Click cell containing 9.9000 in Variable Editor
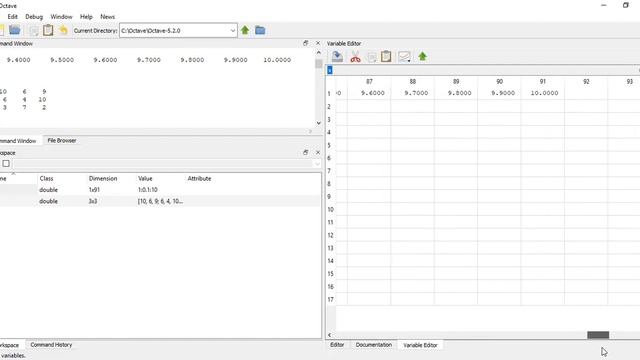The image size is (640, 360). tap(500, 93)
